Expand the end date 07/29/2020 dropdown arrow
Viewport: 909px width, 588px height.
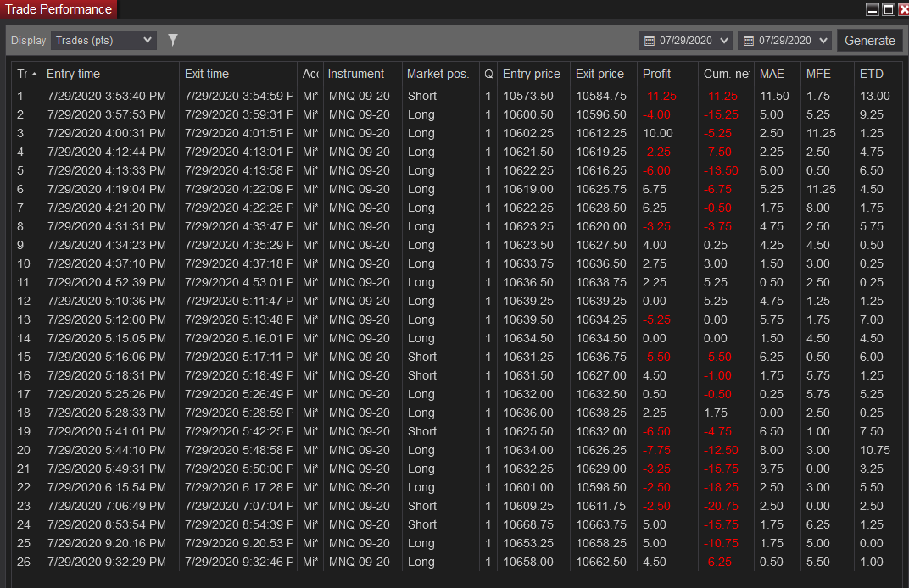point(823,41)
